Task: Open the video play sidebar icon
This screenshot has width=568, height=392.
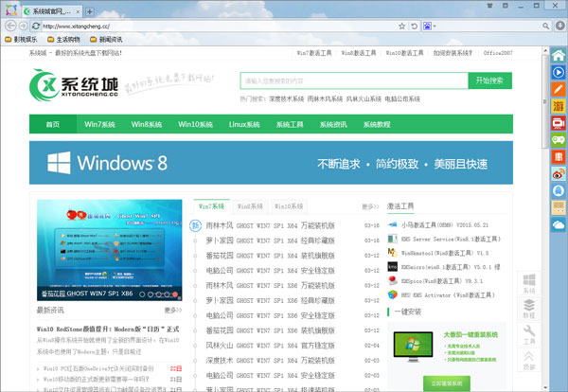Action: pyautogui.click(x=559, y=72)
